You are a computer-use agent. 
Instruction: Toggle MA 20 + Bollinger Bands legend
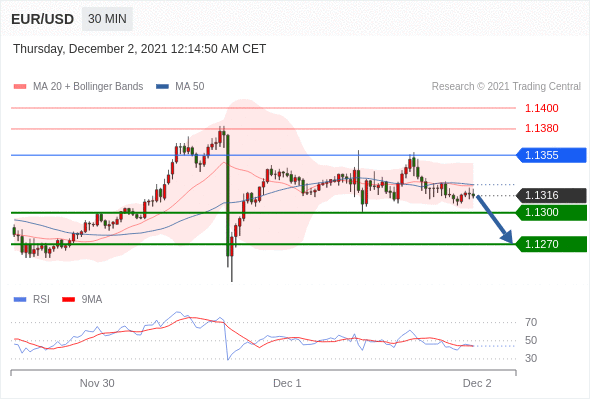[x=78, y=87]
